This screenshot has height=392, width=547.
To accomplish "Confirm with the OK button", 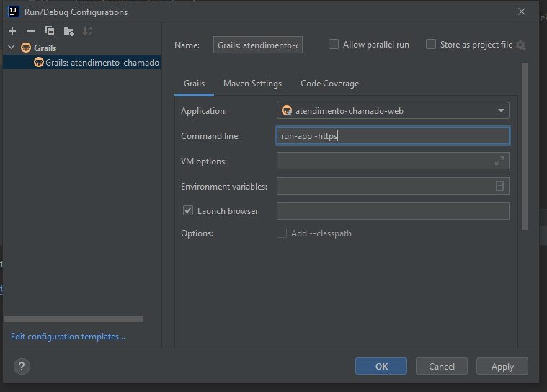I will coord(381,366).
